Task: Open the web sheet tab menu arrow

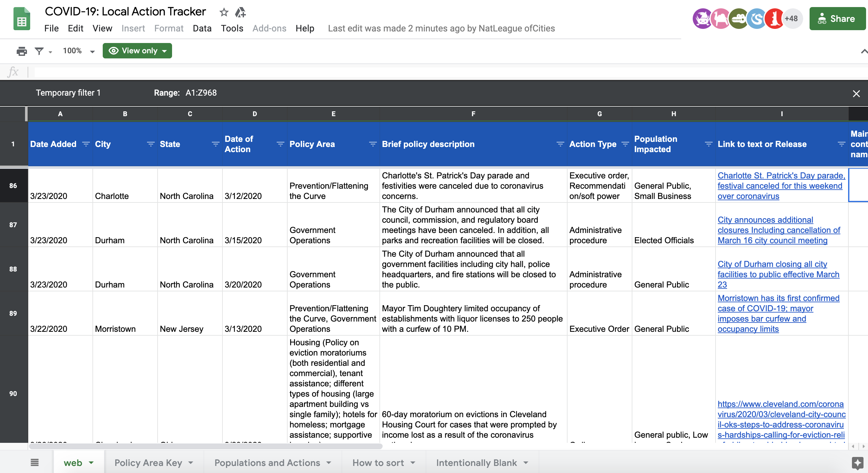Action: pos(91,462)
